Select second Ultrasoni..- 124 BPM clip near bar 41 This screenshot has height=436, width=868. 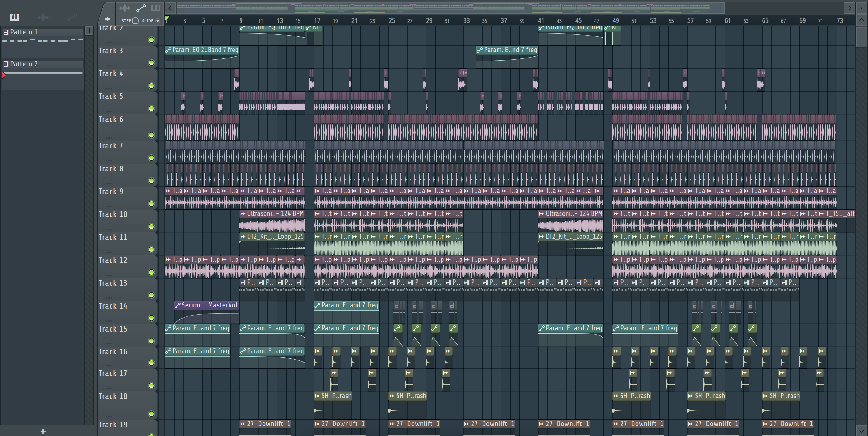pos(571,221)
